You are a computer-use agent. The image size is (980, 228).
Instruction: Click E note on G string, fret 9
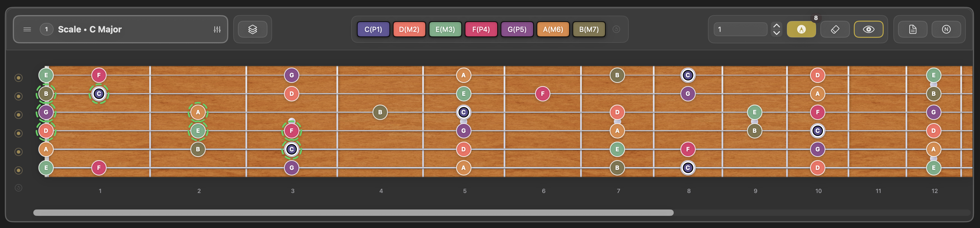[754, 112]
